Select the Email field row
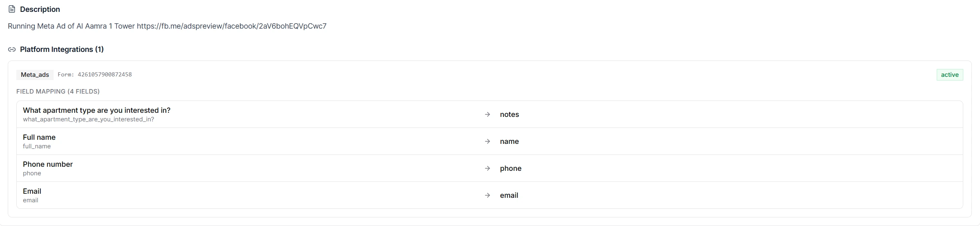 click(x=490, y=195)
